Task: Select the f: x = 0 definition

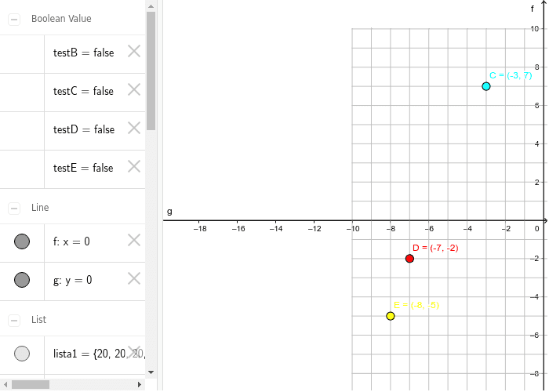Action: click(x=71, y=241)
